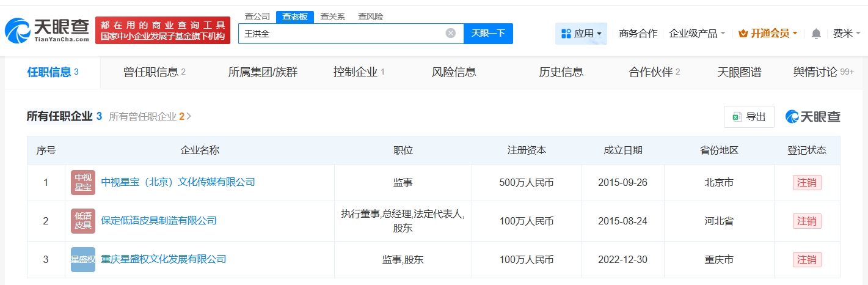Click the 星盛权 company logo thumbnail
The height and width of the screenshot is (285, 868).
point(83,259)
